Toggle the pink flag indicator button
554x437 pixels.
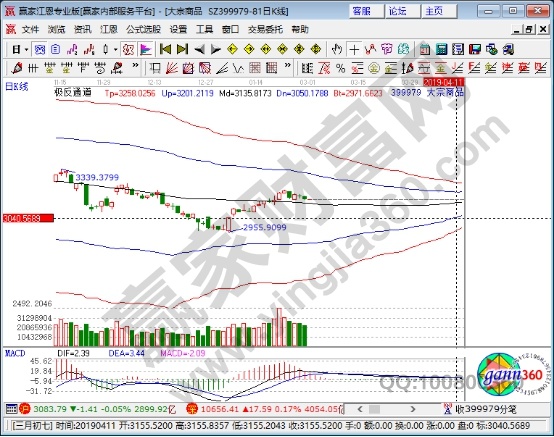point(145,49)
